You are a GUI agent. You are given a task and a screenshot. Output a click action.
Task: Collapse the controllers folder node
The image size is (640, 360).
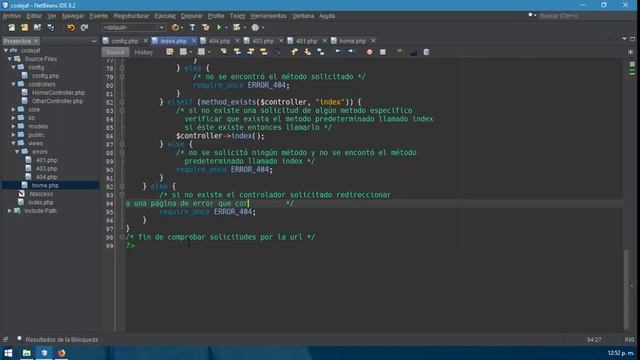(x=13, y=84)
